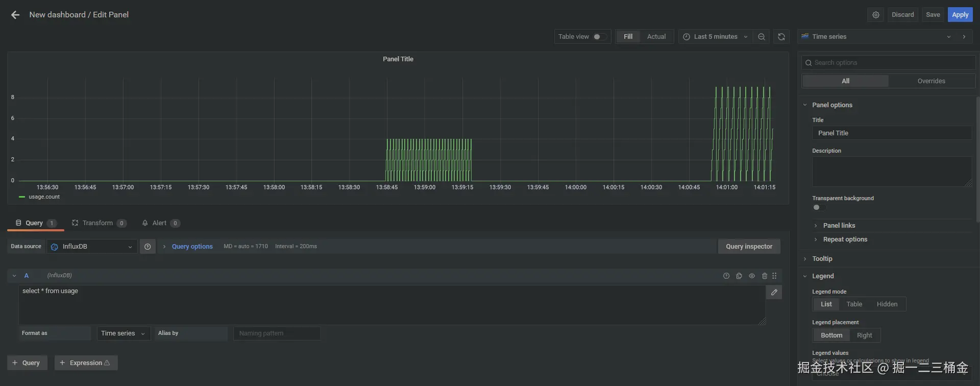Screen dimensions: 980x386
Task: Open the Query inspector
Action: click(x=749, y=247)
